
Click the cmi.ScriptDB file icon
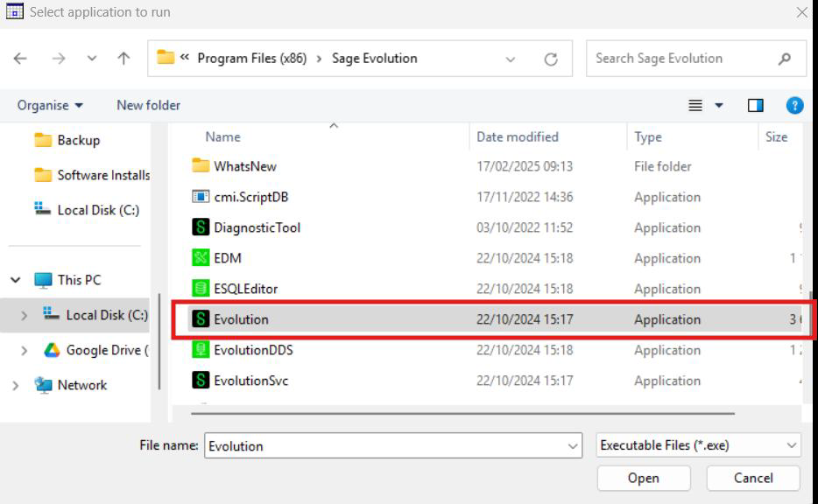pyautogui.click(x=201, y=197)
